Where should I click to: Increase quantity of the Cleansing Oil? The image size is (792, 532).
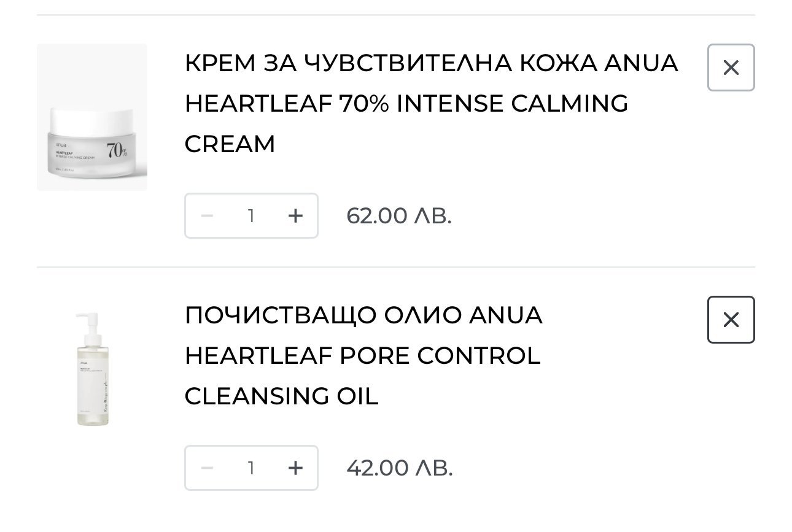tap(295, 468)
